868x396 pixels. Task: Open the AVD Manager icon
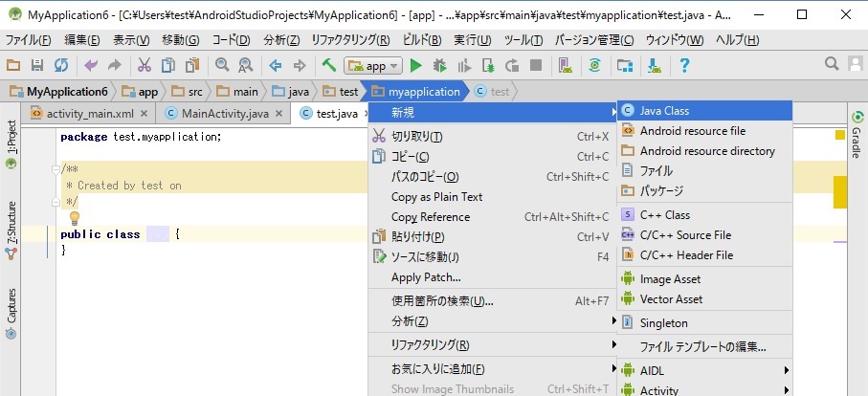(566, 66)
